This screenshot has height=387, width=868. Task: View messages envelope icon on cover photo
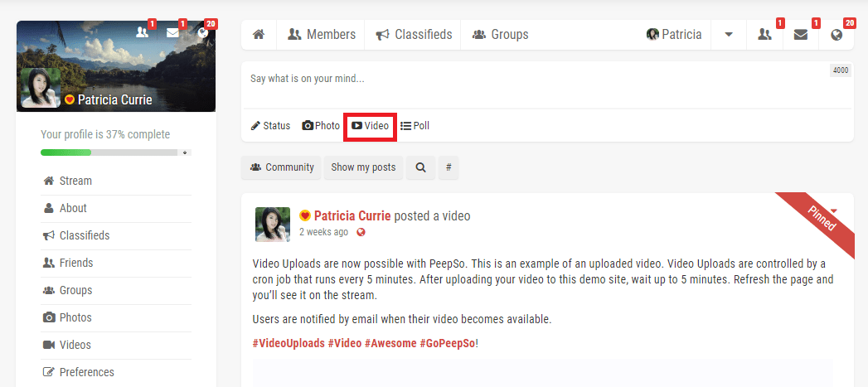coord(172,32)
